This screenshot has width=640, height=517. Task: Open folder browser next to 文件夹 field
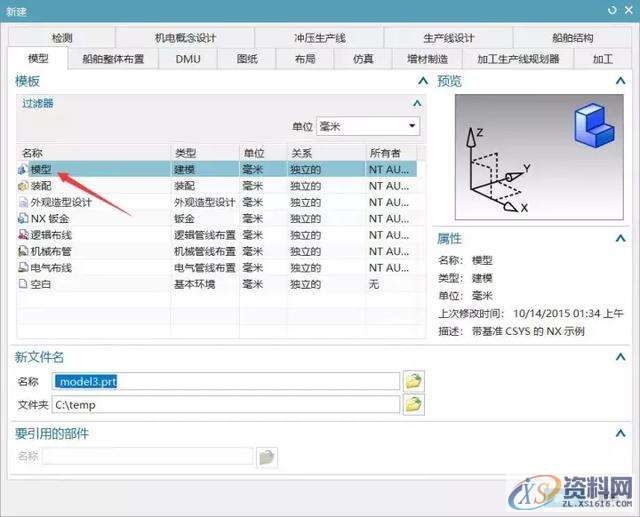(x=413, y=405)
